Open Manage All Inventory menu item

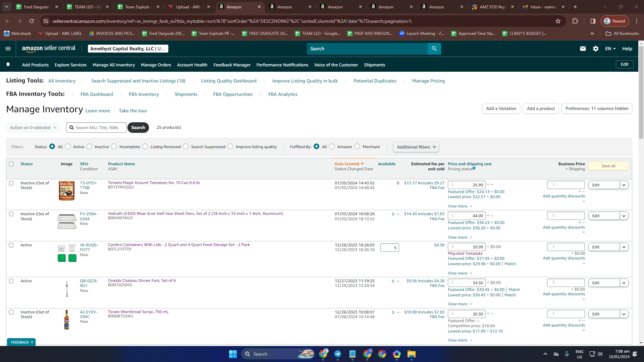coord(114,65)
